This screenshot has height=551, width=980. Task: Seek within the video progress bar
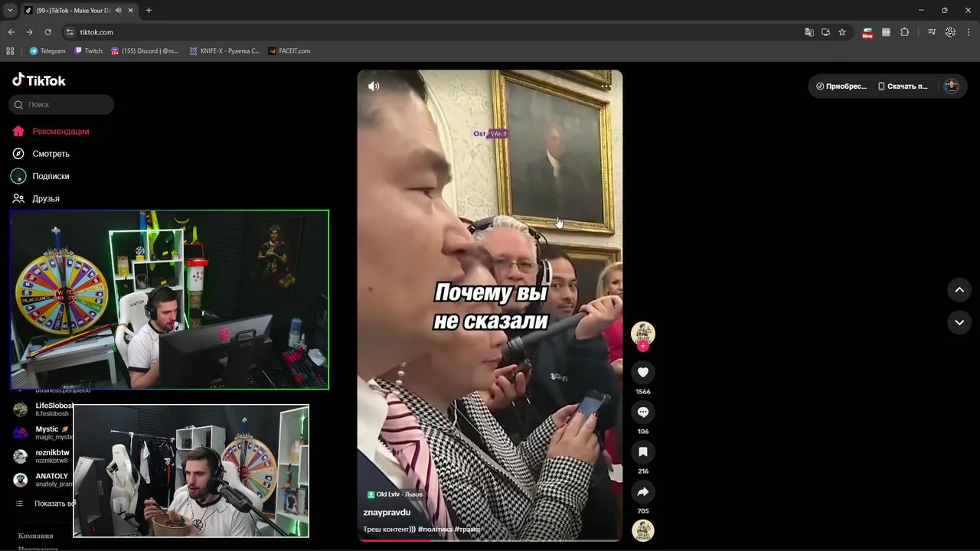pos(490,540)
